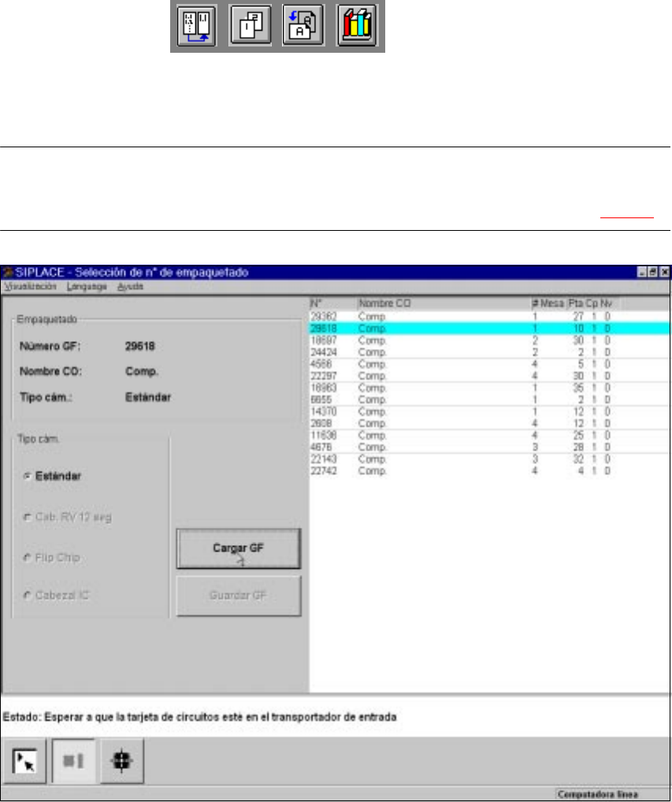Click the # Mesa column header

click(x=548, y=303)
